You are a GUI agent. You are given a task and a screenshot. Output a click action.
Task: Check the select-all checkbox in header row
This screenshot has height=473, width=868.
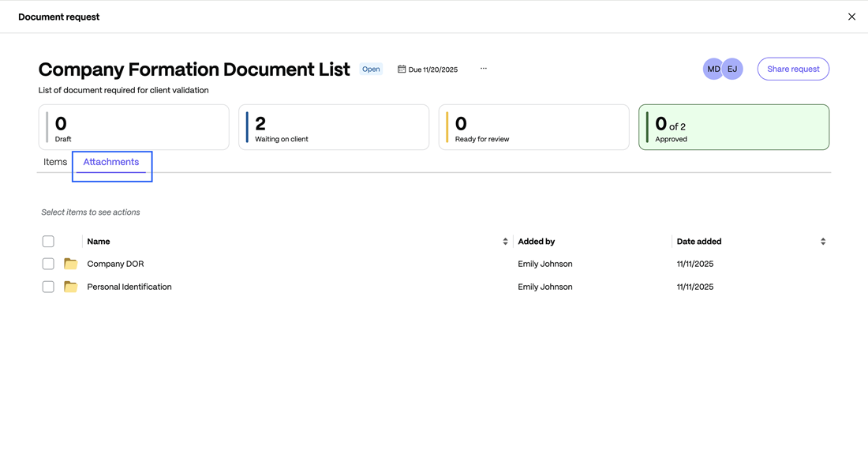point(48,241)
